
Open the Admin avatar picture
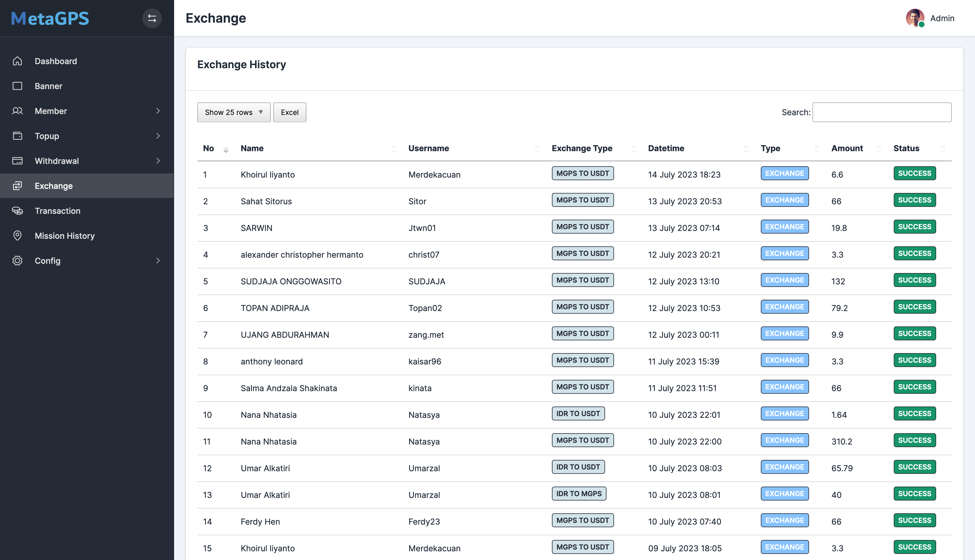coord(915,18)
